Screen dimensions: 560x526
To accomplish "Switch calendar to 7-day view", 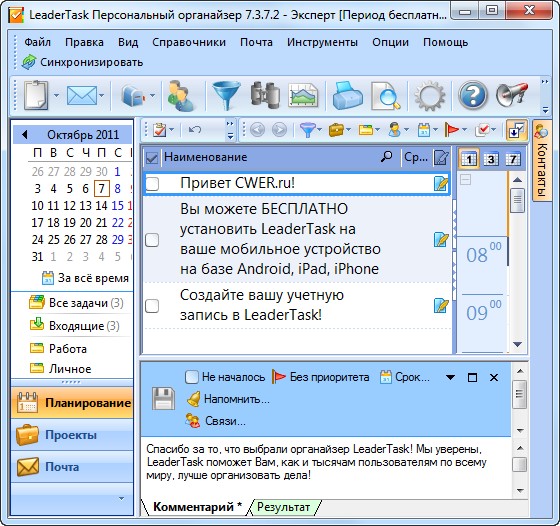I will pyautogui.click(x=513, y=159).
